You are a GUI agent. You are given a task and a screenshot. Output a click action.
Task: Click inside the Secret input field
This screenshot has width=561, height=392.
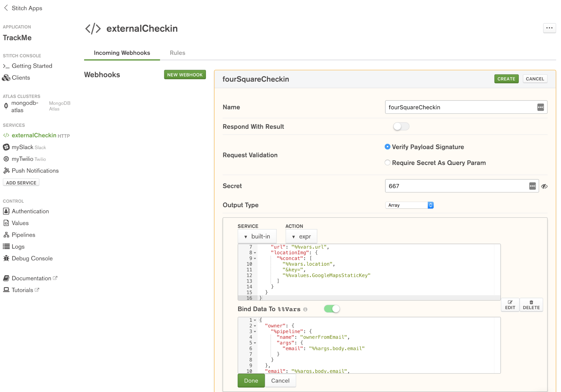coord(449,186)
